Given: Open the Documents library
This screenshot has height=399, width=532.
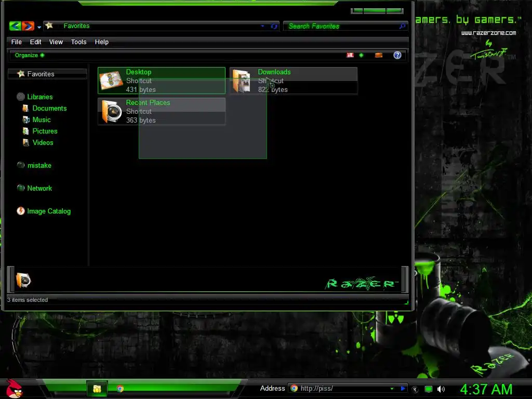Looking at the screenshot, I should (49, 108).
